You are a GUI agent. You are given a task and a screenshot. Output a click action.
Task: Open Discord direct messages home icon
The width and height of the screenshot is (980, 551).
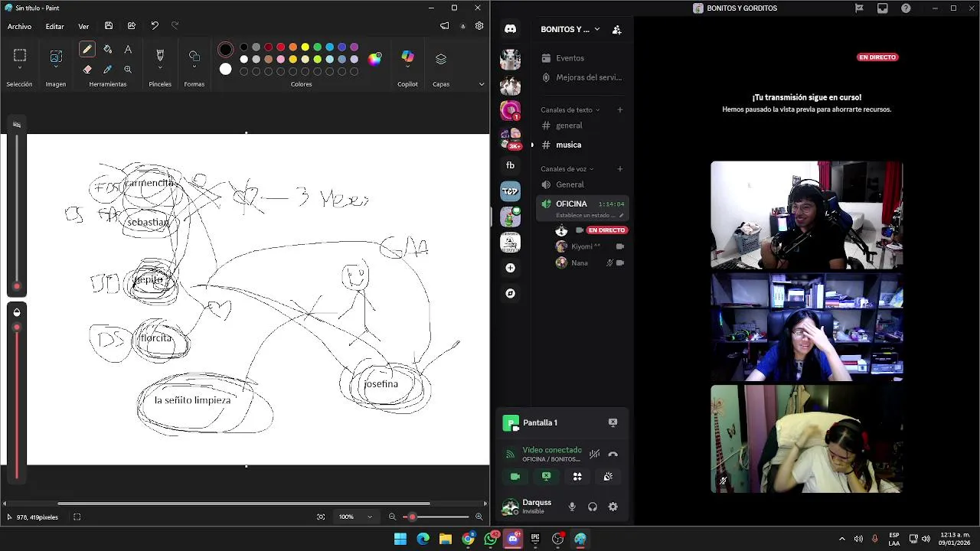point(511,29)
